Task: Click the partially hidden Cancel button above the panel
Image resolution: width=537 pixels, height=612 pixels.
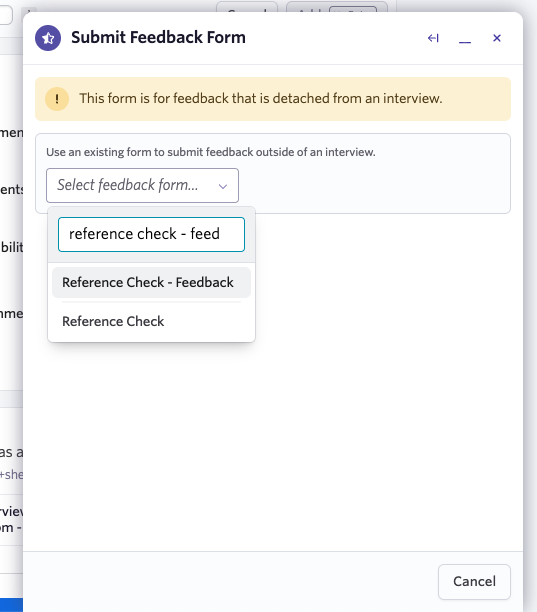Action: (x=247, y=7)
